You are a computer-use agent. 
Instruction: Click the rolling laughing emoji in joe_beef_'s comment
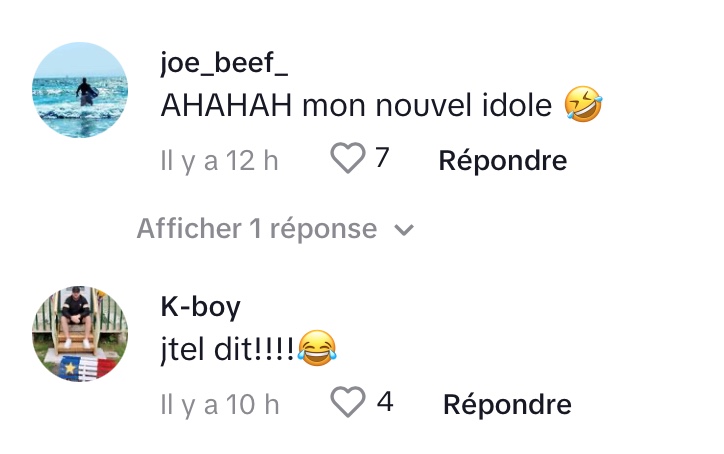coord(583,106)
